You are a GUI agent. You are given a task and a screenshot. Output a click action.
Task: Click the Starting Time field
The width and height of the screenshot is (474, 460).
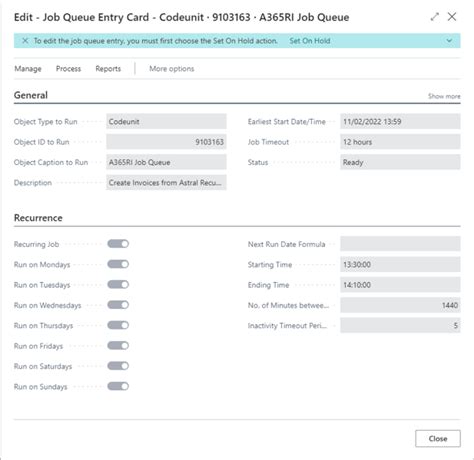[x=400, y=264]
